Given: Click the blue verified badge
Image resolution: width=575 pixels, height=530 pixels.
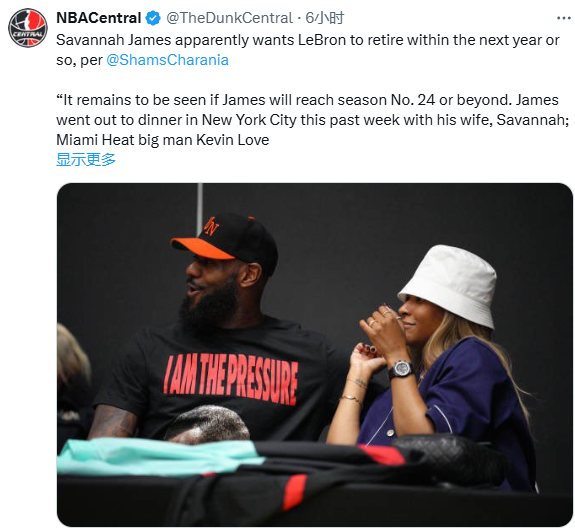Looking at the screenshot, I should click(153, 18).
